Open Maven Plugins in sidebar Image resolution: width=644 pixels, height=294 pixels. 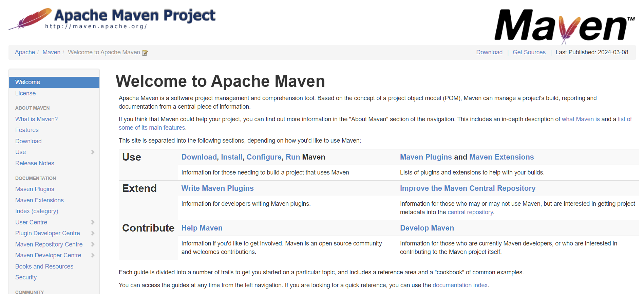pyautogui.click(x=35, y=189)
